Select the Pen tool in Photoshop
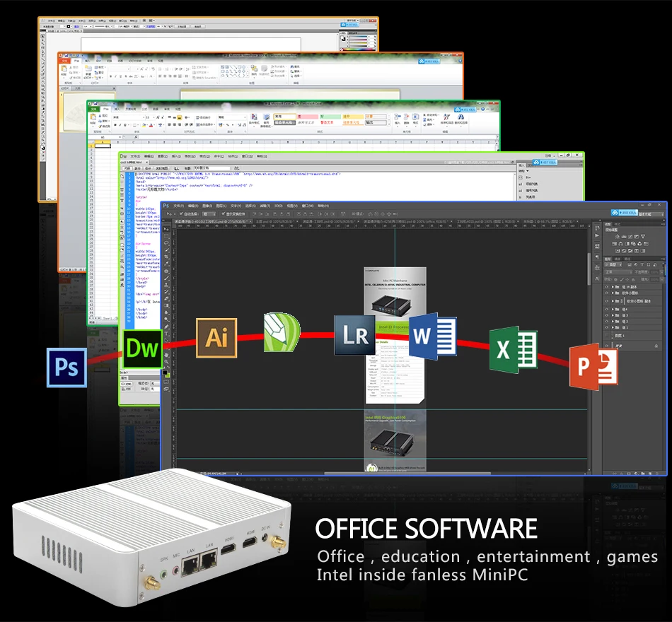Screen dimensions: 672x622 coord(166,327)
